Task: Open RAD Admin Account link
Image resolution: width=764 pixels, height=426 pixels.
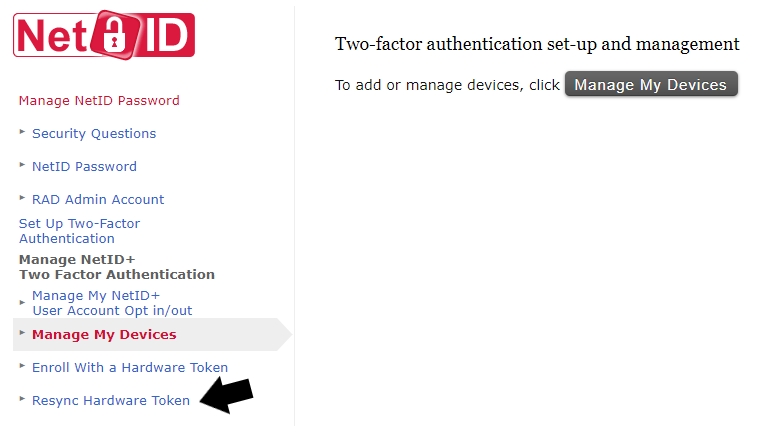Action: pyautogui.click(x=98, y=199)
